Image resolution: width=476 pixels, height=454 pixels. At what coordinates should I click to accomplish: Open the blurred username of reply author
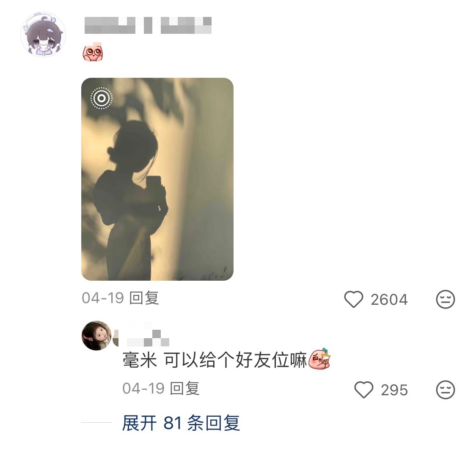(x=148, y=338)
